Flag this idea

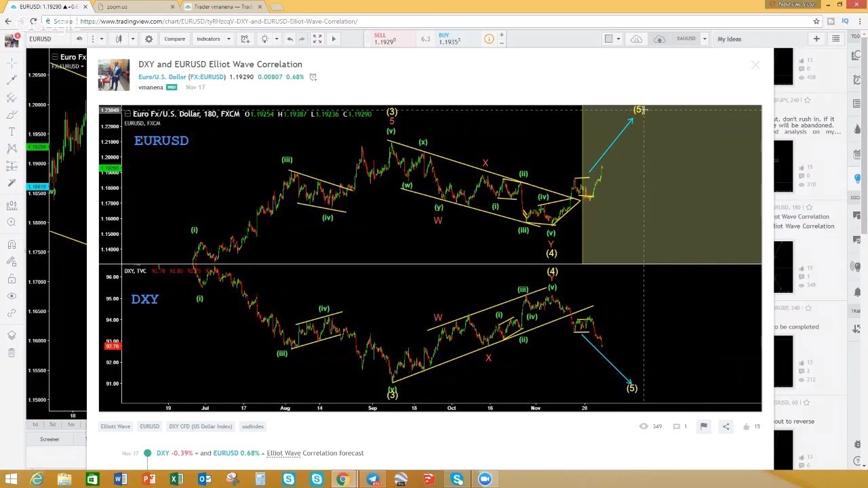[x=703, y=426]
